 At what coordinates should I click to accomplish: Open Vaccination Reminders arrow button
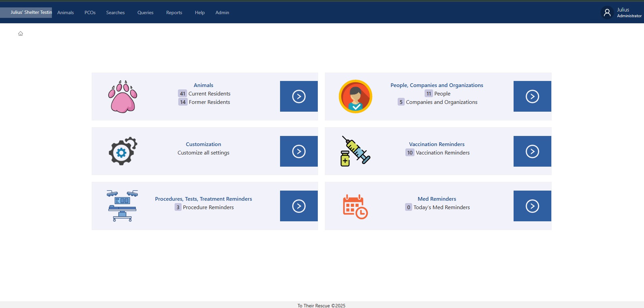click(x=532, y=151)
